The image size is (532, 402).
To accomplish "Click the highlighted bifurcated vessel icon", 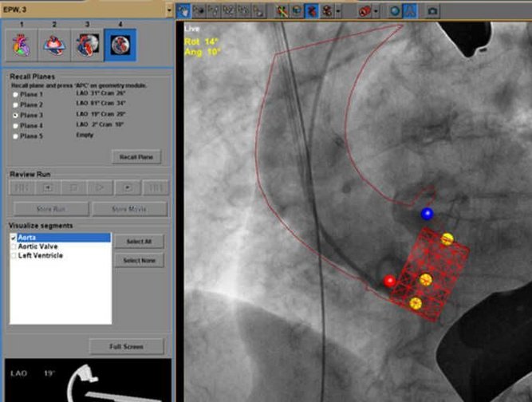I will coord(410,11).
